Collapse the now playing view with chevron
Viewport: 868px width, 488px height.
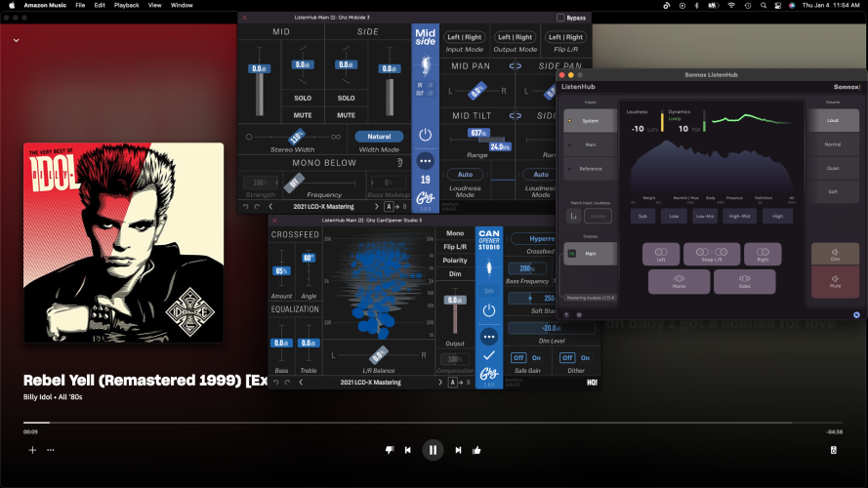(16, 40)
